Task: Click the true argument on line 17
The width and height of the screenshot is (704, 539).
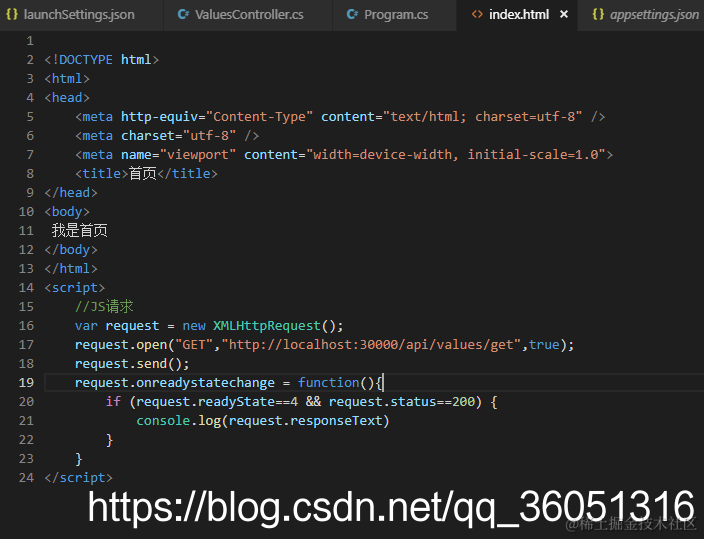Action: point(544,345)
